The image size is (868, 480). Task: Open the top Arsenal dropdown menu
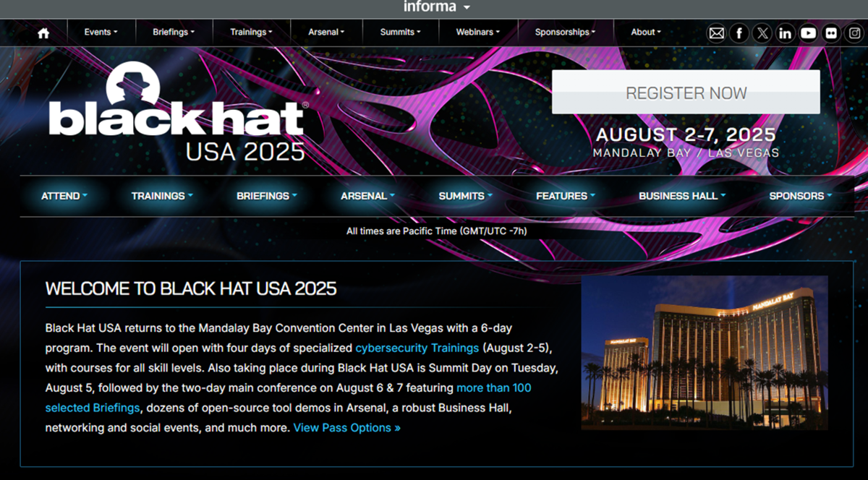click(326, 32)
